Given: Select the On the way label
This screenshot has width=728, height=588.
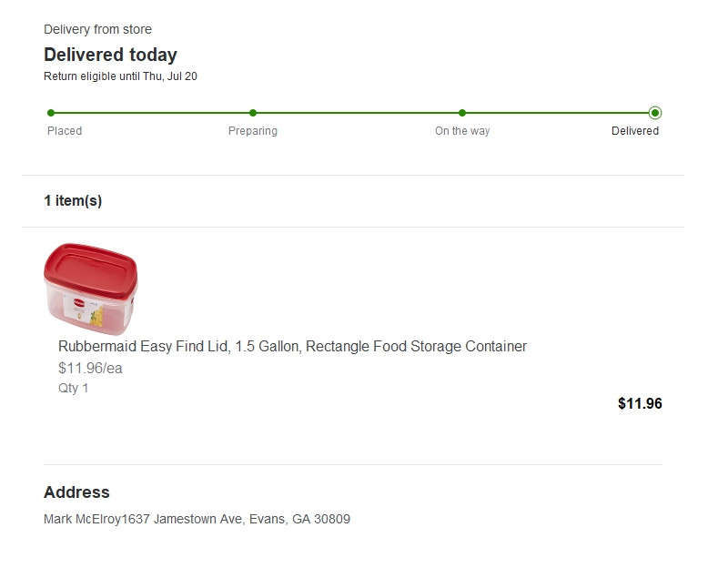Looking at the screenshot, I should [462, 131].
